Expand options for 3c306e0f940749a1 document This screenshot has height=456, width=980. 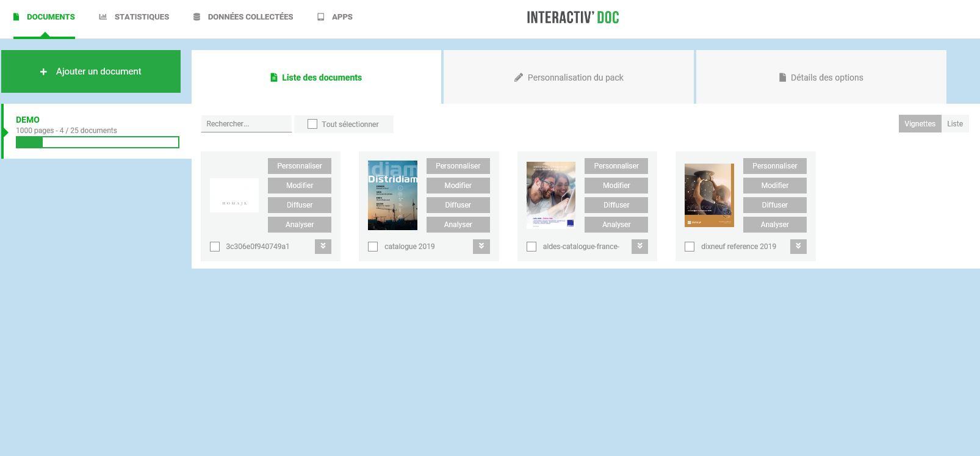[323, 246]
